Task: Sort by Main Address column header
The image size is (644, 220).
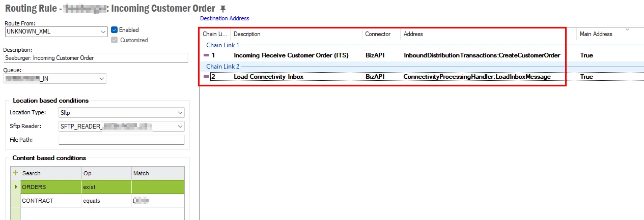Action: tap(596, 34)
